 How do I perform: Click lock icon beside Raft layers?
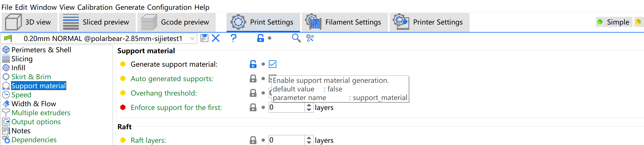(253, 140)
